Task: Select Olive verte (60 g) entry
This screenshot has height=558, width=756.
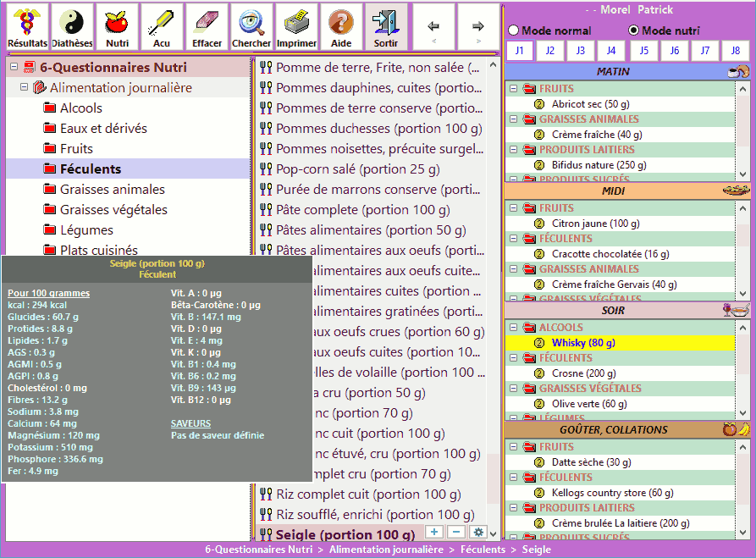Action: click(x=589, y=404)
